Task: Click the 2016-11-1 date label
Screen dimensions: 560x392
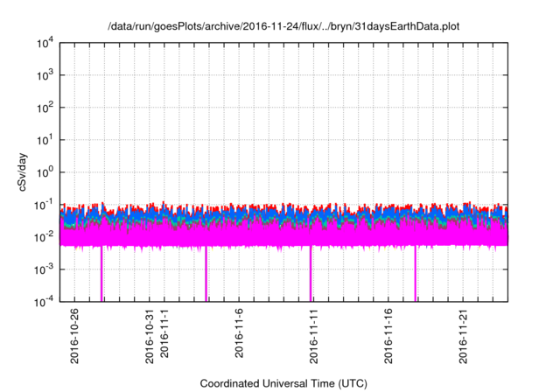Action: 164,333
